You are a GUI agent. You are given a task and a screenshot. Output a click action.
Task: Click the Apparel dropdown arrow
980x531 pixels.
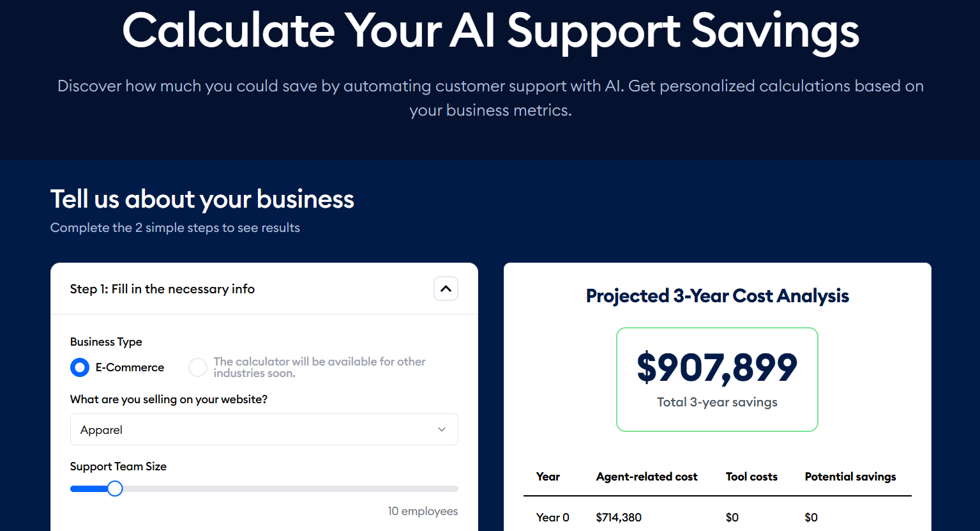click(441, 429)
